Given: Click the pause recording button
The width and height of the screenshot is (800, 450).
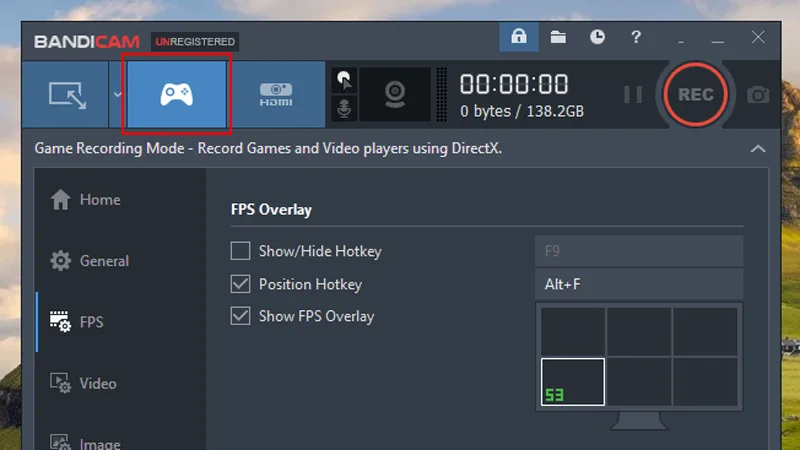Looking at the screenshot, I should [x=633, y=94].
